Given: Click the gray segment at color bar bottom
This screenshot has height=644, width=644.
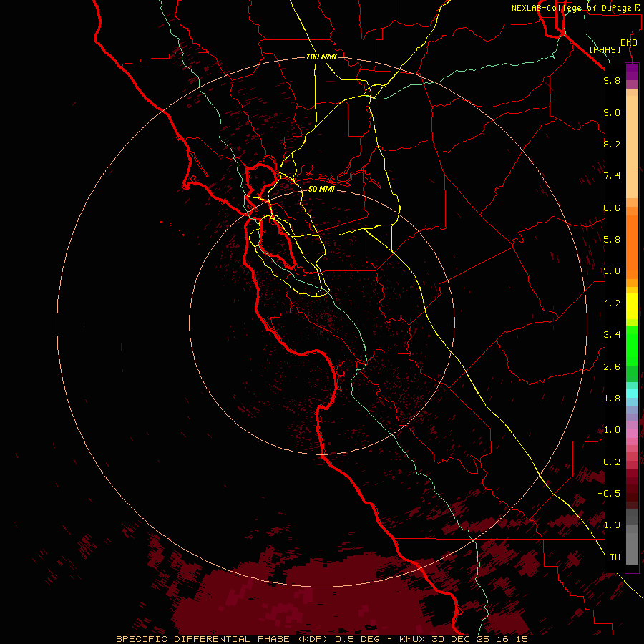Looking at the screenshot, I should [x=632, y=545].
